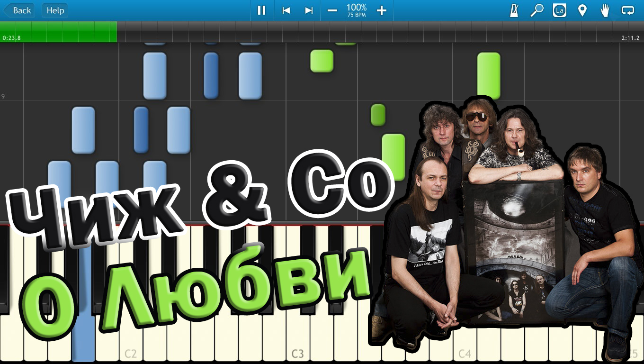Click the 100% 75 BPM speed readout
The width and height of the screenshot is (644, 364).
pyautogui.click(x=357, y=10)
